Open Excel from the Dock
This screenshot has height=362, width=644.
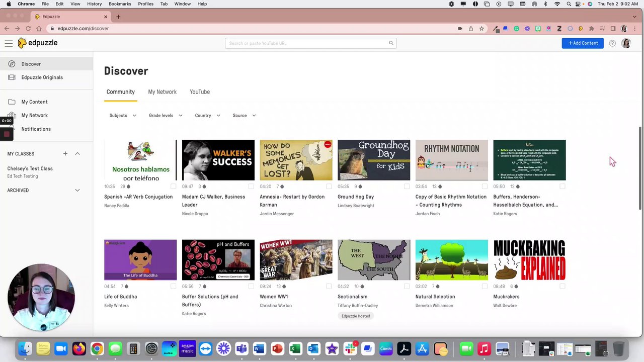click(x=295, y=348)
